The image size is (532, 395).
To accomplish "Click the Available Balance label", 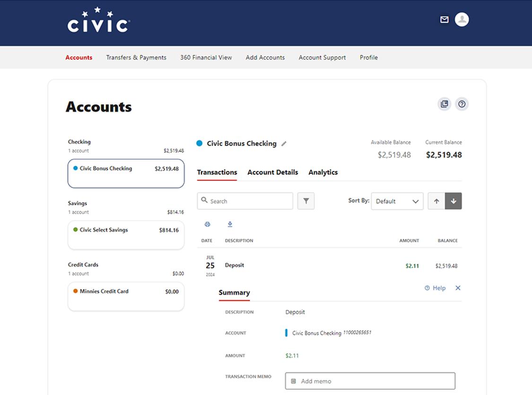I will tap(391, 142).
